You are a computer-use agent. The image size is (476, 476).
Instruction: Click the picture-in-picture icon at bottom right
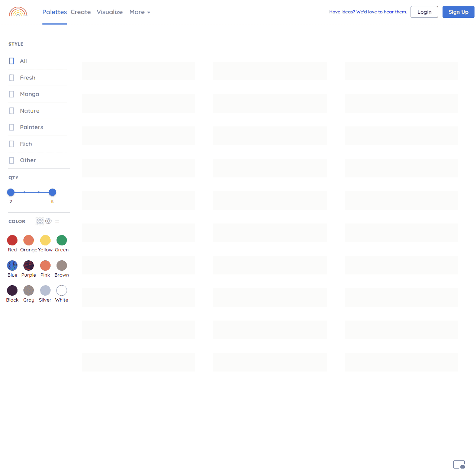coord(459,464)
